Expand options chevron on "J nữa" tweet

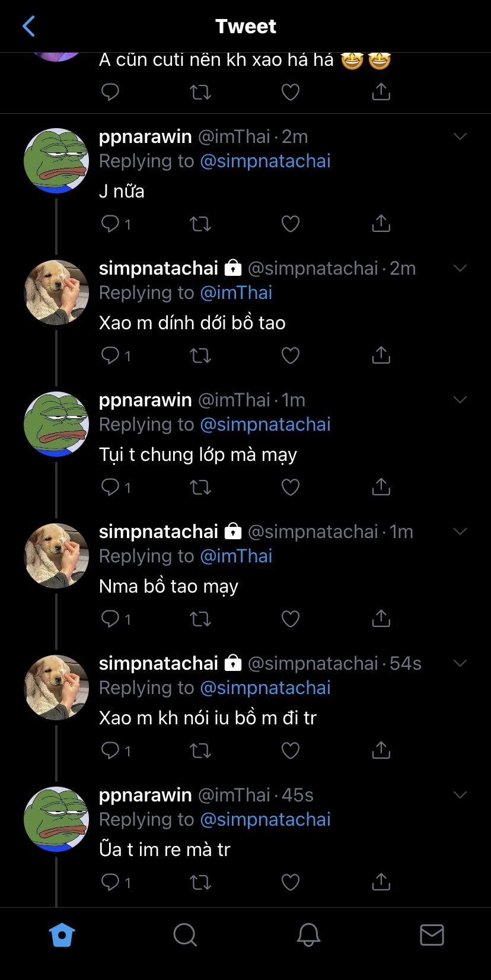460,136
